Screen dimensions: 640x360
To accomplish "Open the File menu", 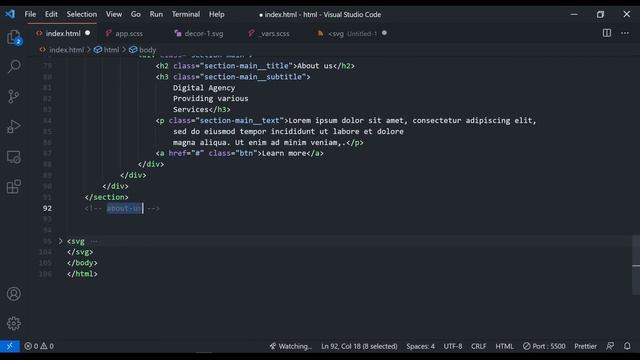I will pos(30,14).
